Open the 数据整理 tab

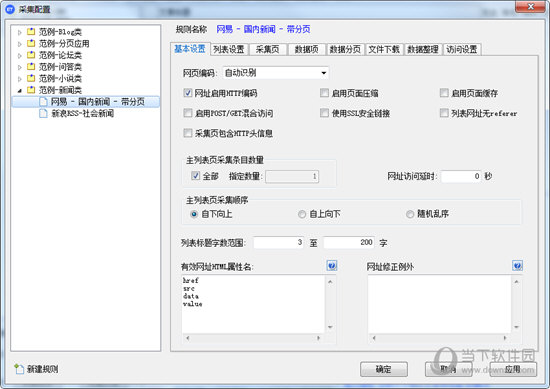[423, 49]
